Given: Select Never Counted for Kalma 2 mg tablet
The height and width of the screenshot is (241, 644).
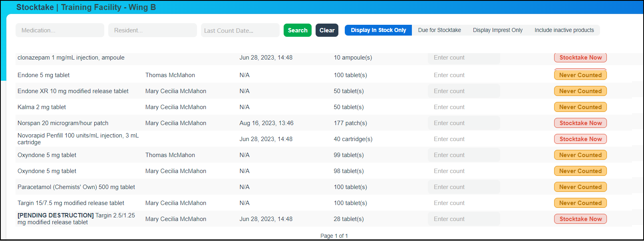Looking at the screenshot, I should pyautogui.click(x=580, y=107).
